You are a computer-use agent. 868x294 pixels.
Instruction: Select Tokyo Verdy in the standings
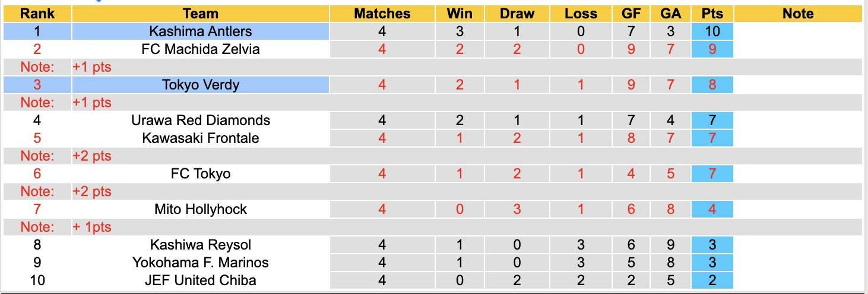(201, 85)
